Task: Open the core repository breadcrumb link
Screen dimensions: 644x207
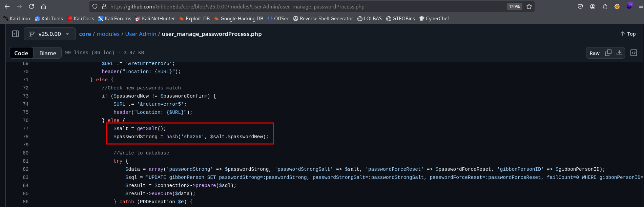Action: point(85,34)
